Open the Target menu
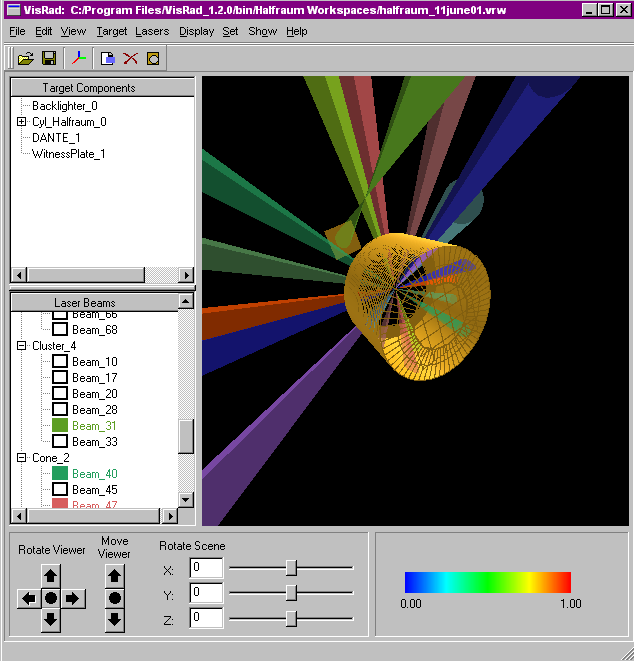The height and width of the screenshot is (661, 634). 111,31
